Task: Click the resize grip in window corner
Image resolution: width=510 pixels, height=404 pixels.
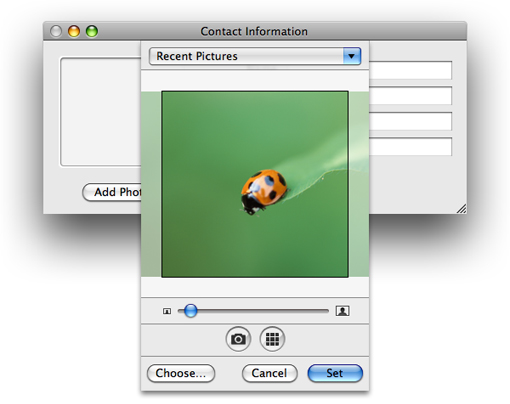Action: point(461,209)
